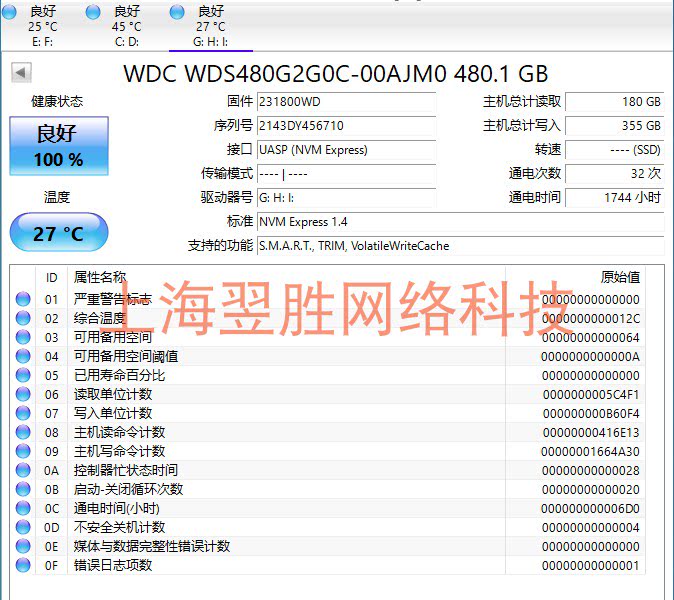Click the firmware field 231800WD

pos(346,102)
